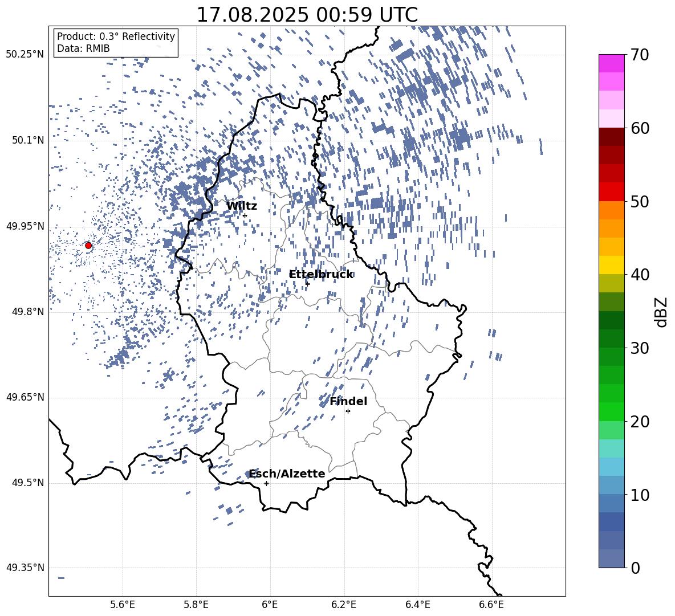This screenshot has width=675, height=616.
Task: Click the 70 dBZ colorbar label
Action: point(640,55)
